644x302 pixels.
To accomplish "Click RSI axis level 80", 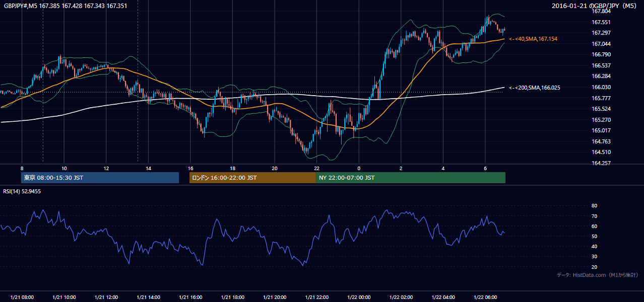I will pos(594,206).
